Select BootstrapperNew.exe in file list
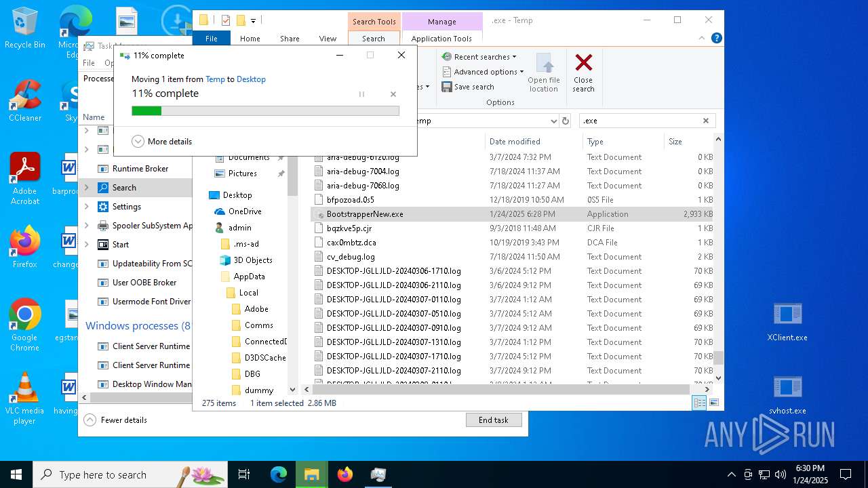This screenshot has height=488, width=868. pyautogui.click(x=513, y=214)
